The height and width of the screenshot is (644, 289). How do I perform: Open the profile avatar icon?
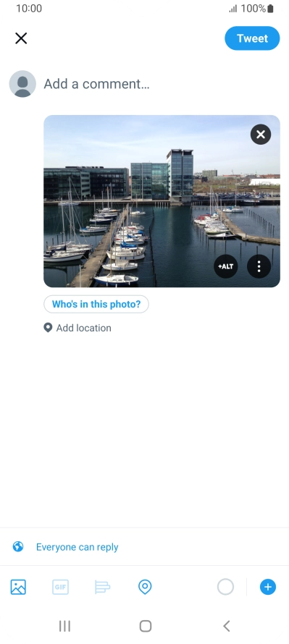[22, 84]
